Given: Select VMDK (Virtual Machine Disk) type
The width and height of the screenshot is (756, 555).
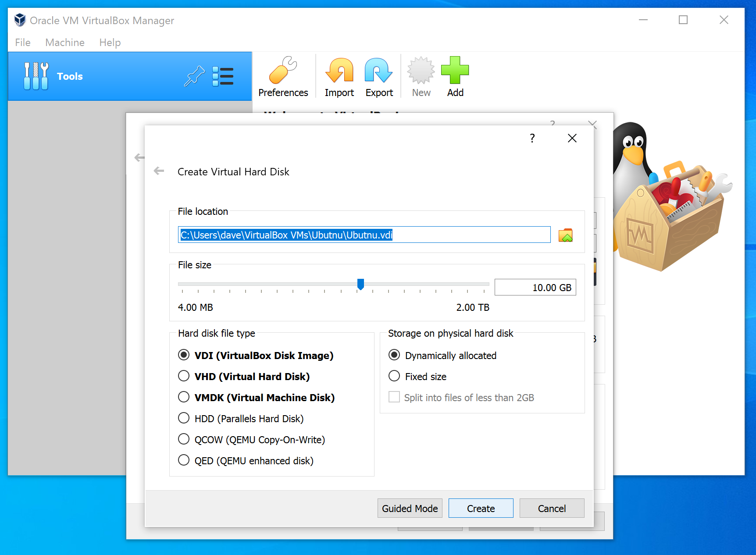Looking at the screenshot, I should pos(256,397).
